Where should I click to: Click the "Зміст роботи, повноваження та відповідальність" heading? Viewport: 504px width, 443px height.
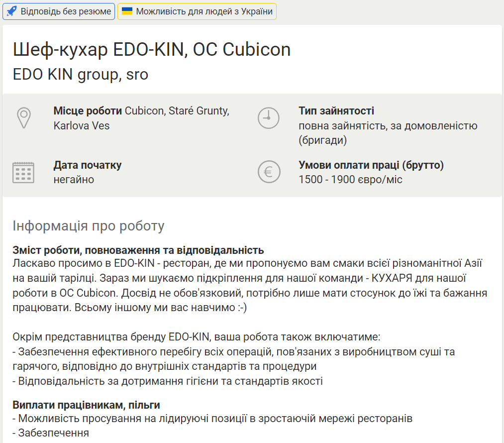[138, 250]
